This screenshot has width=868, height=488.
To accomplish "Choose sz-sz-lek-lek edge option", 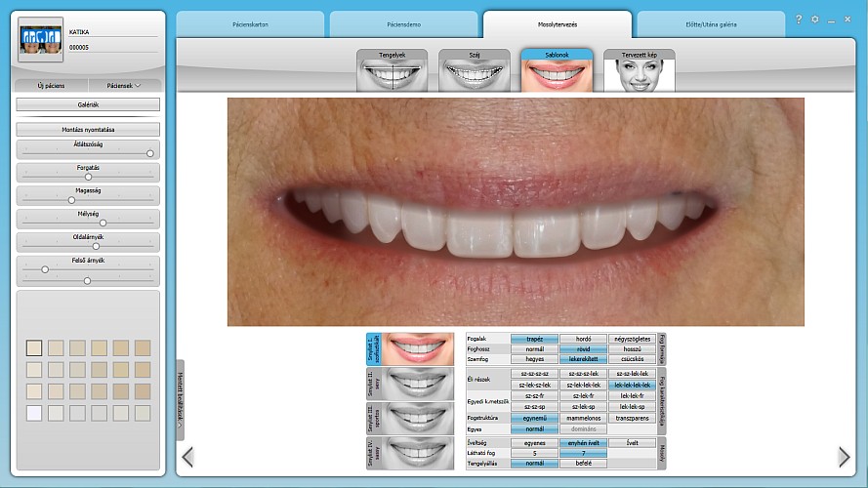I will (632, 374).
